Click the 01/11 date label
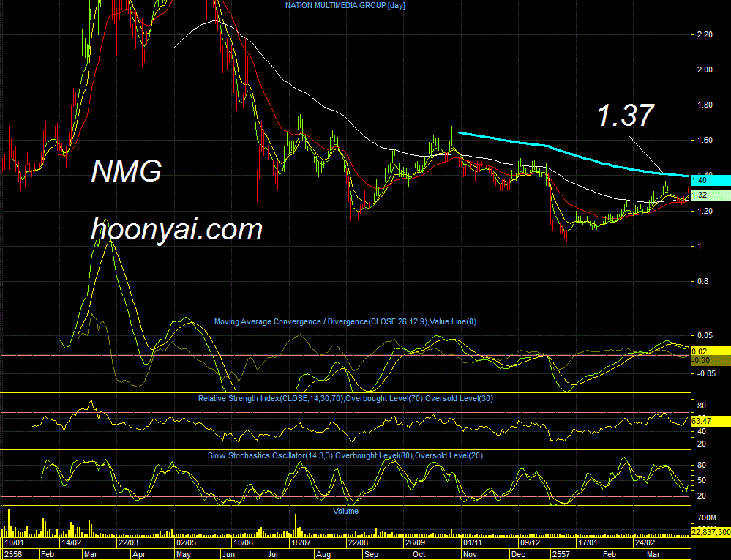Screen dimensions: 731x560 pyautogui.click(x=472, y=543)
